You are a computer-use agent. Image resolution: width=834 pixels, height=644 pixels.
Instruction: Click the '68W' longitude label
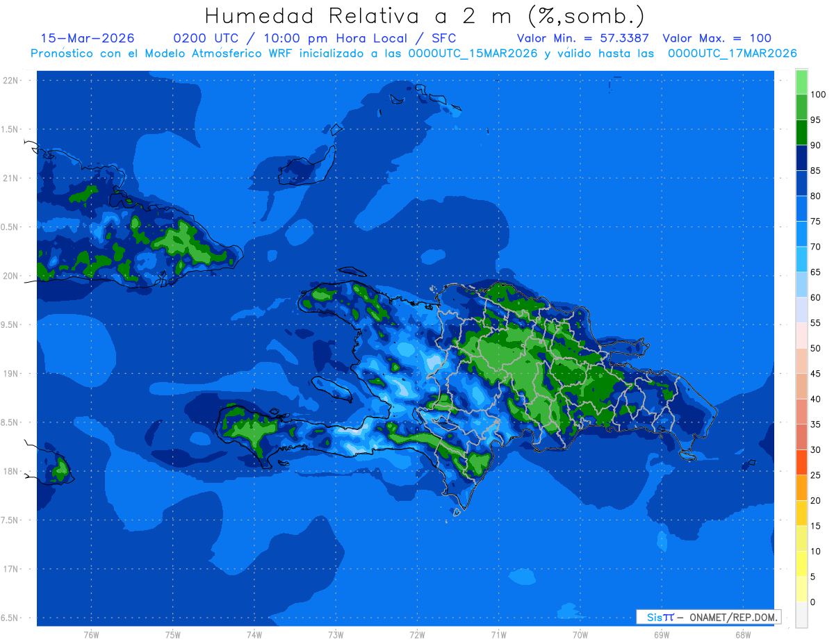pyautogui.click(x=743, y=635)
